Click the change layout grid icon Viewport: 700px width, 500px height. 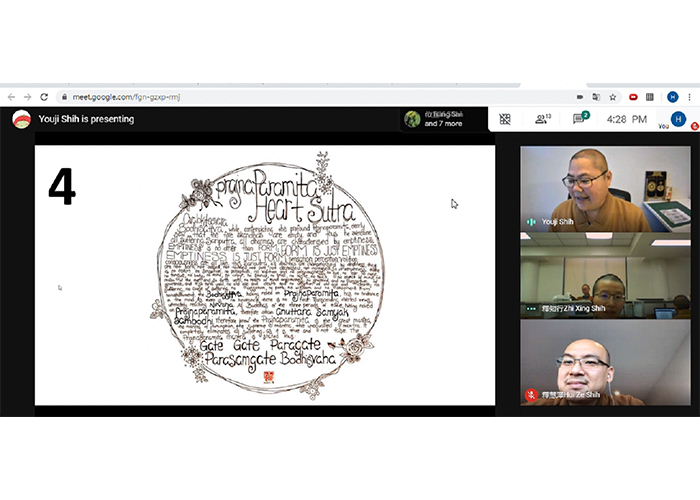tap(505, 119)
